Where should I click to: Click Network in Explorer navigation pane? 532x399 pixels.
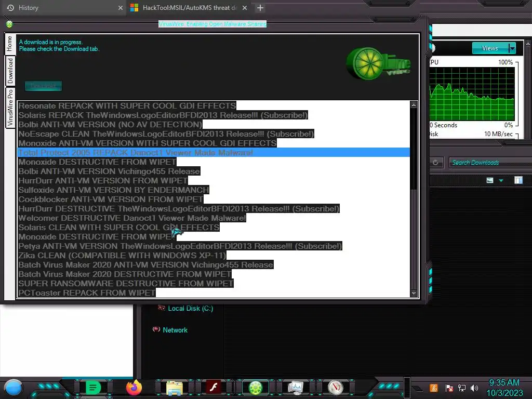click(175, 330)
